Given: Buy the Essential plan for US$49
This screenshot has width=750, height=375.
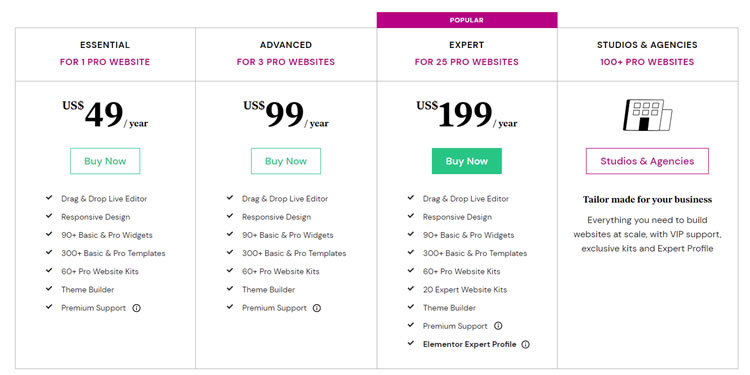Looking at the screenshot, I should 105,161.
